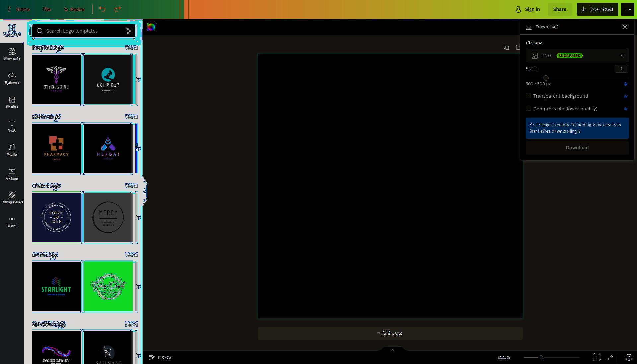Open the File menu

click(x=47, y=9)
